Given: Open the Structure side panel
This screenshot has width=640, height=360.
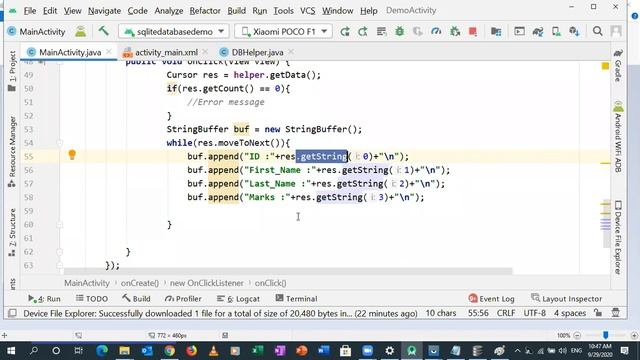Looking at the screenshot, I should pyautogui.click(x=12, y=233).
